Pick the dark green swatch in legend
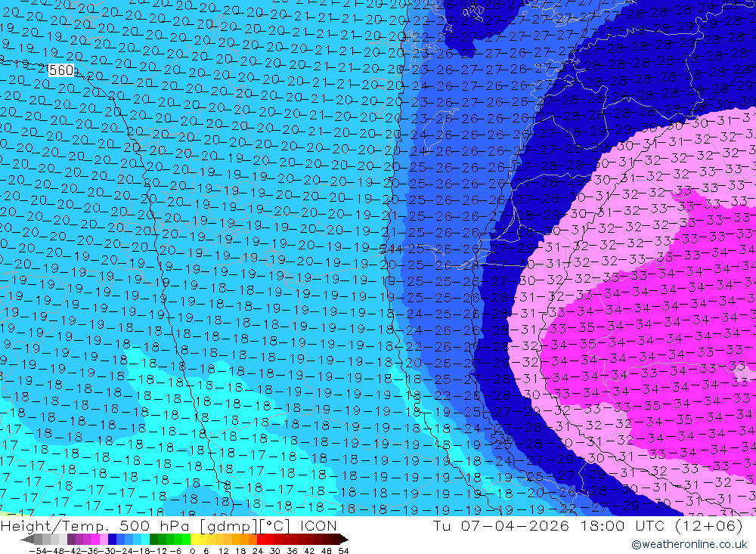756x554 pixels. click(x=153, y=540)
